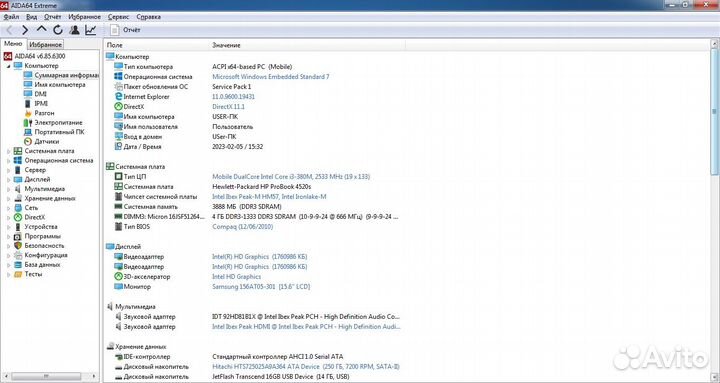
Task: Expand the Системная плата tree node
Action: point(8,151)
